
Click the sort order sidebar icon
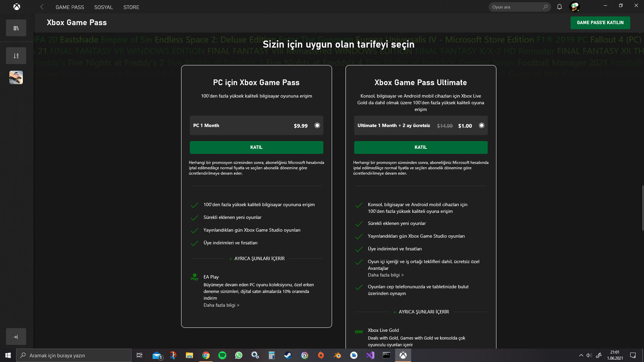tap(16, 56)
